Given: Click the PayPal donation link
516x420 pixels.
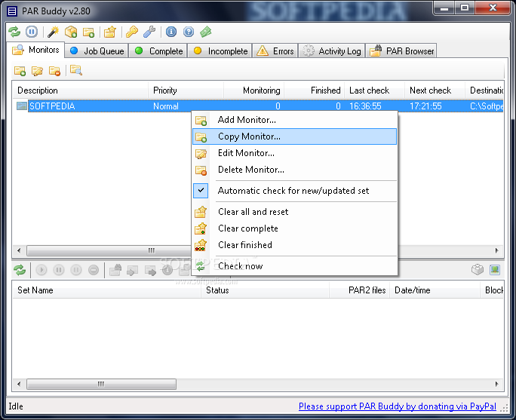Looking at the screenshot, I should (398, 406).
